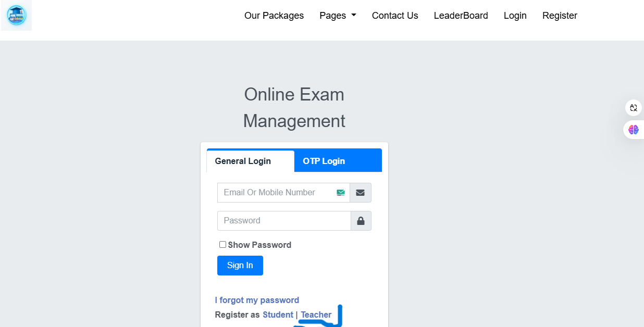Switch to the OTP Login tab
644x327 pixels.
324,161
